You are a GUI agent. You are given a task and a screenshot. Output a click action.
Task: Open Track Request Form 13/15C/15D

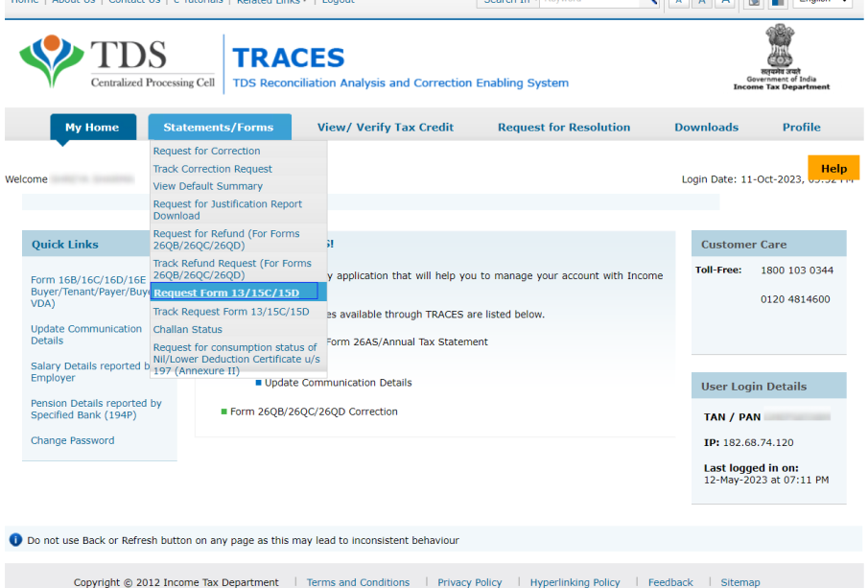tap(231, 312)
